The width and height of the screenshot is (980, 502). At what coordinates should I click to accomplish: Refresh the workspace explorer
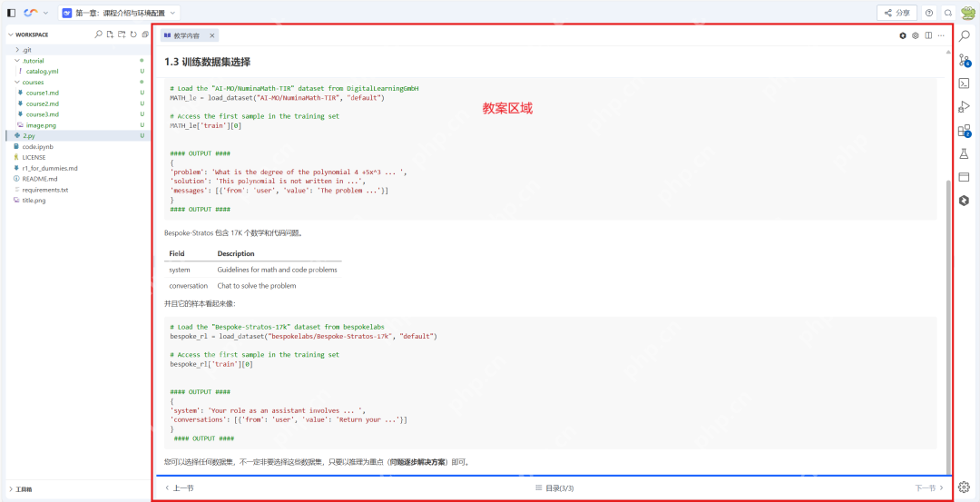pyautogui.click(x=133, y=34)
